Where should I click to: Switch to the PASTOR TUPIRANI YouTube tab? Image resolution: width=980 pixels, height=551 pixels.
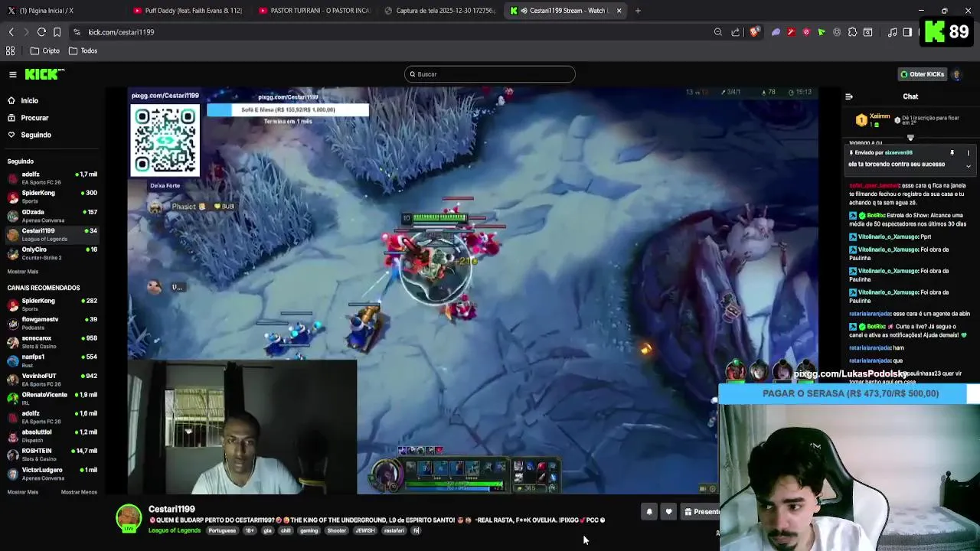pyautogui.click(x=314, y=11)
